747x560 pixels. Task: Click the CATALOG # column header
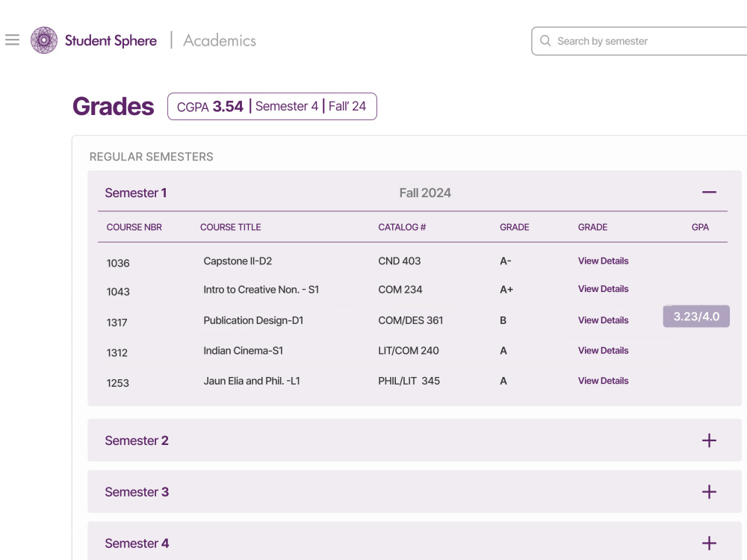pyautogui.click(x=402, y=227)
